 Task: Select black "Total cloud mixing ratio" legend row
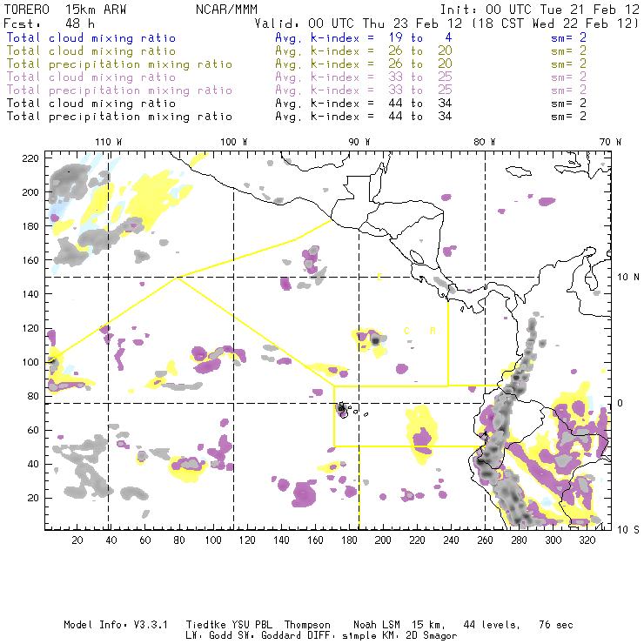(91, 104)
